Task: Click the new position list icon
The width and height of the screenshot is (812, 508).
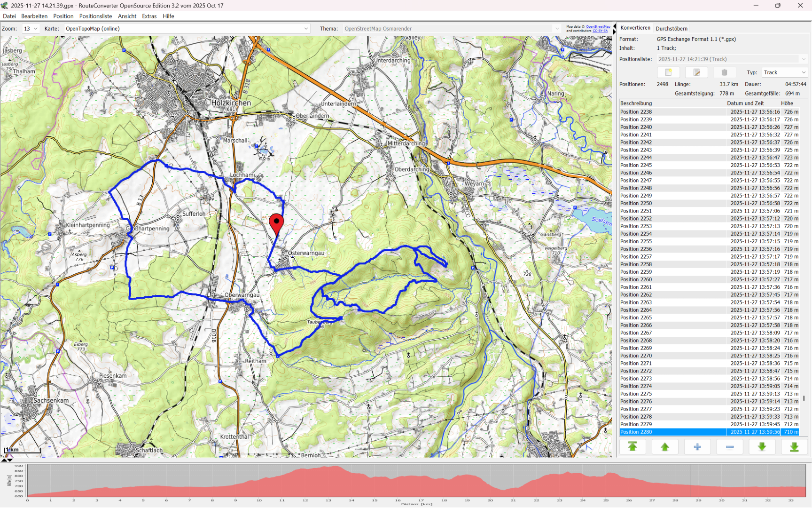Action: pyautogui.click(x=668, y=72)
